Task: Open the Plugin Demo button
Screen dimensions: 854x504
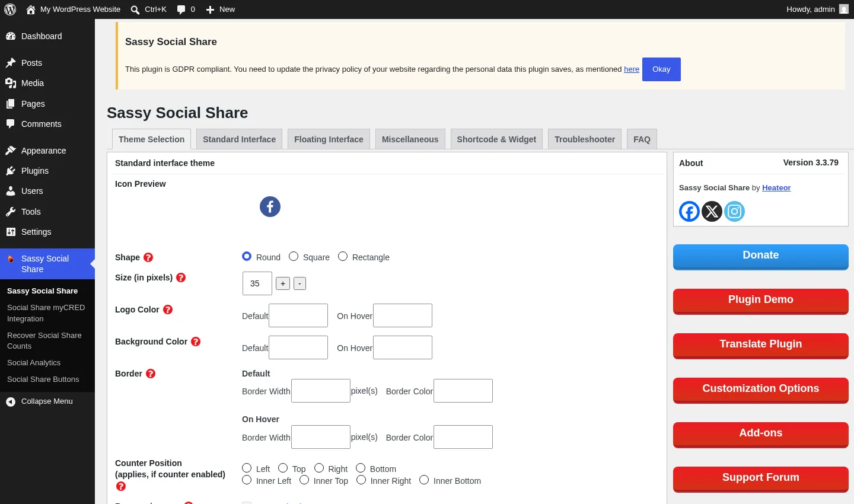Action: coord(761,301)
